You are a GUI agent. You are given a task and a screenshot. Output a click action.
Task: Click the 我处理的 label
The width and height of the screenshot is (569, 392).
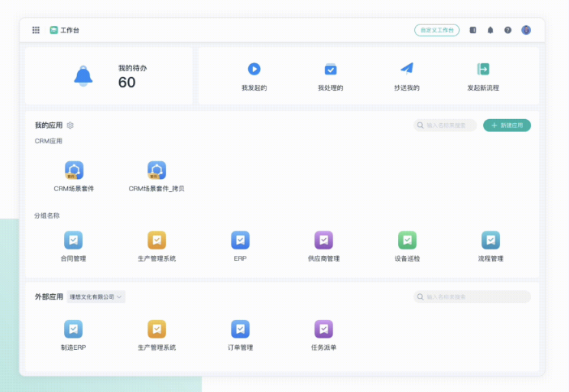331,87
